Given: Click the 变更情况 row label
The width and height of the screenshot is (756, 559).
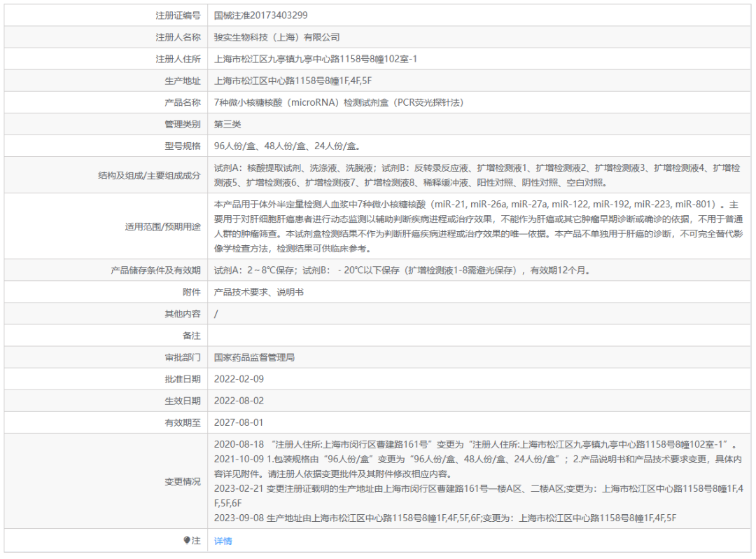Looking at the screenshot, I should [182, 482].
